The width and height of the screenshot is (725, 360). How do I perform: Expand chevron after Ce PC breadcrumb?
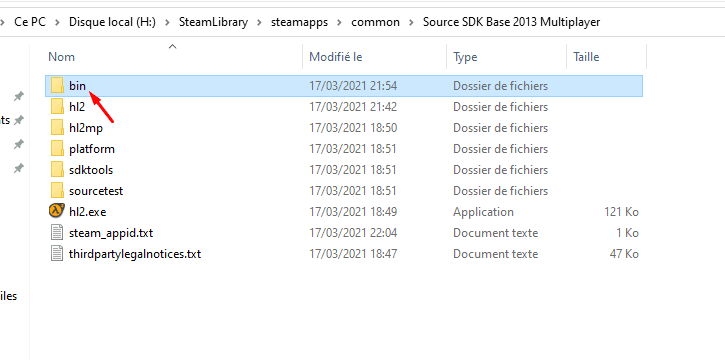[x=57, y=22]
